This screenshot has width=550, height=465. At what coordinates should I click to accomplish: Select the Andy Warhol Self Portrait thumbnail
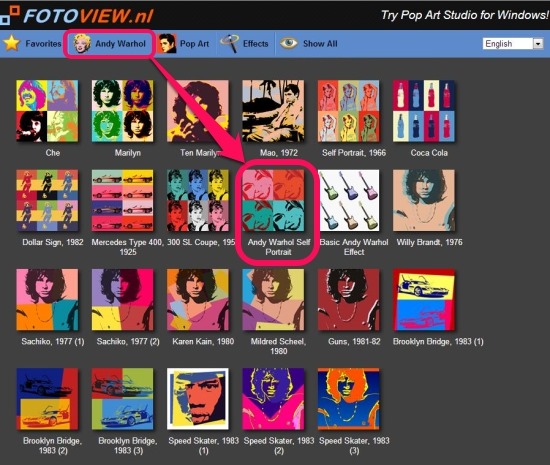pyautogui.click(x=273, y=200)
